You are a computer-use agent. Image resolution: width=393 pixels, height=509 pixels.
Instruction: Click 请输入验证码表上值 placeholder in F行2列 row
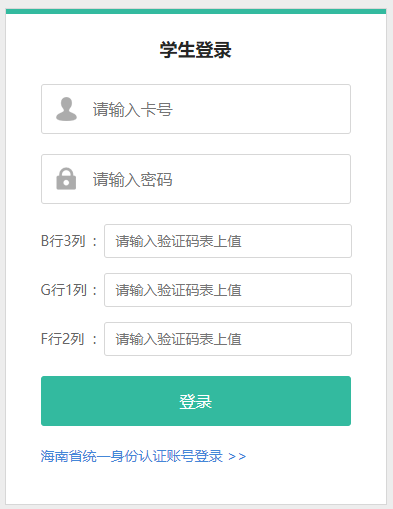(x=179, y=339)
